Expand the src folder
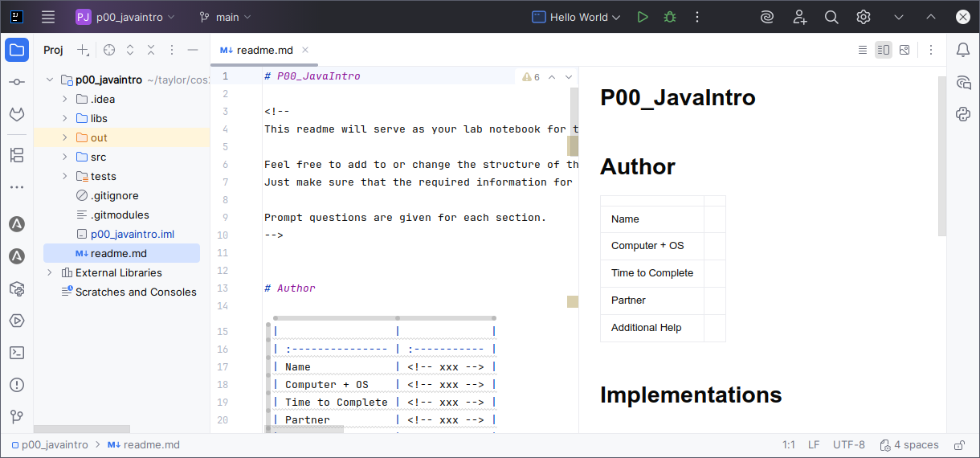This screenshot has width=980, height=458. [65, 157]
